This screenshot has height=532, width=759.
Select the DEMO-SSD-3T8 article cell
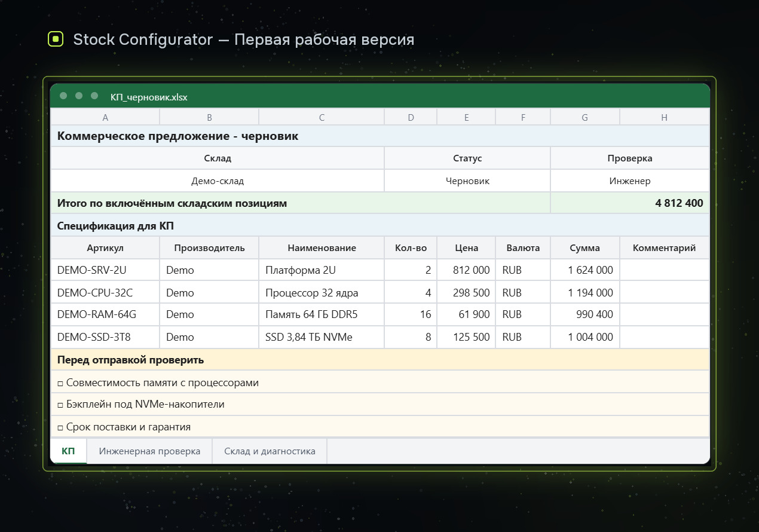point(105,337)
